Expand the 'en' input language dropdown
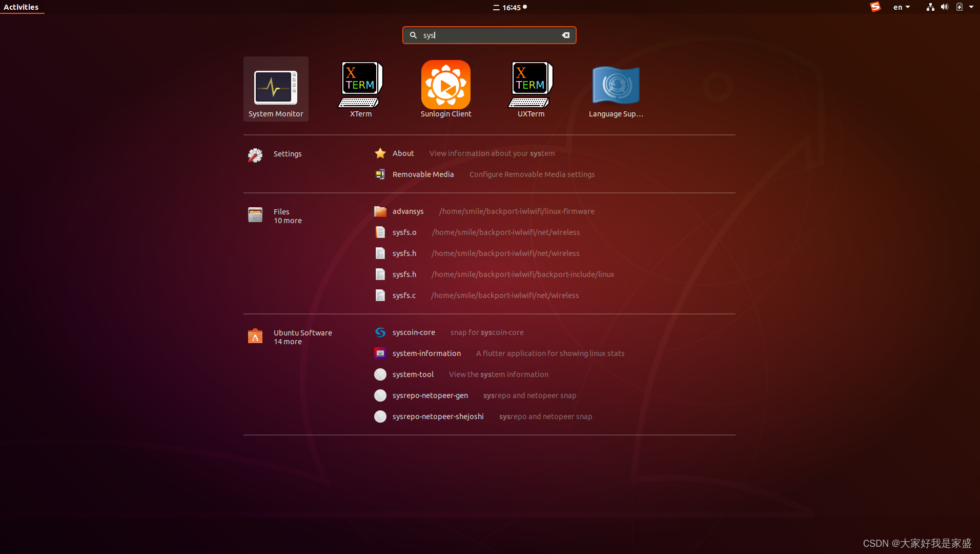 coord(902,7)
